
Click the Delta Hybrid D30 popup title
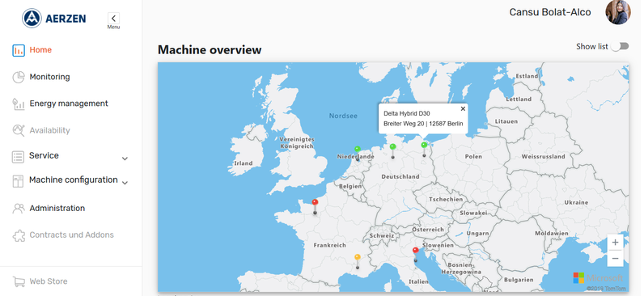tap(407, 113)
